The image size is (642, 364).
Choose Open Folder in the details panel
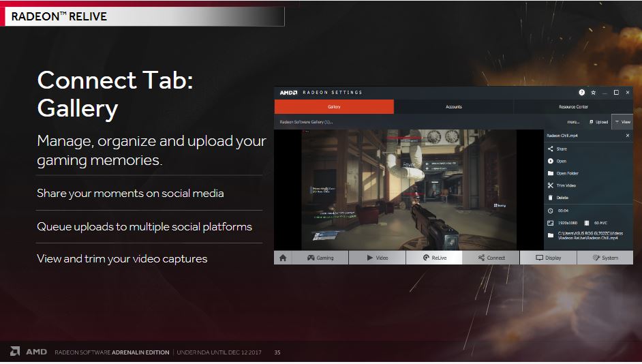coord(563,173)
